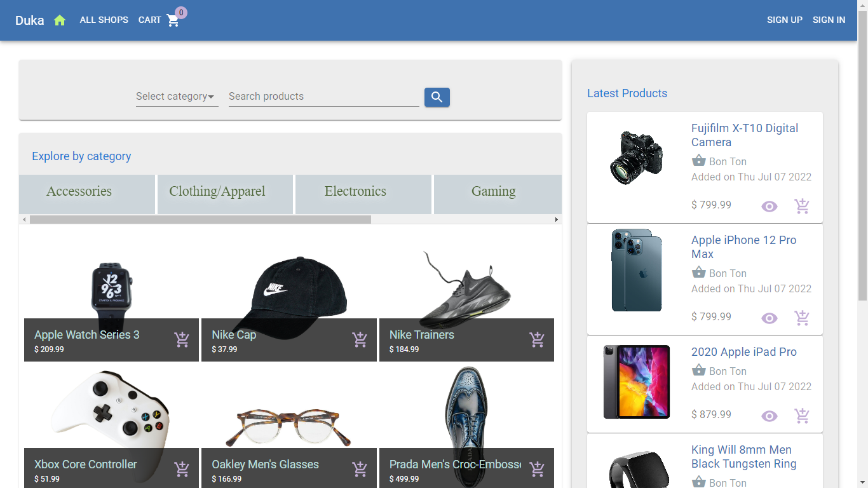Add Nike Trainers to cart
The image size is (868, 488).
(537, 340)
